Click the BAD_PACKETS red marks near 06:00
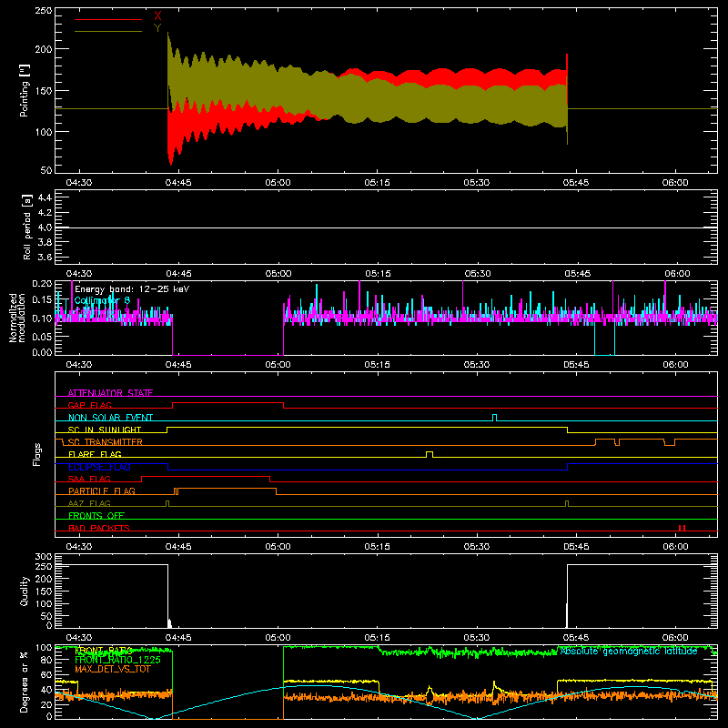Viewport: 728px width, 728px height. 682,528
